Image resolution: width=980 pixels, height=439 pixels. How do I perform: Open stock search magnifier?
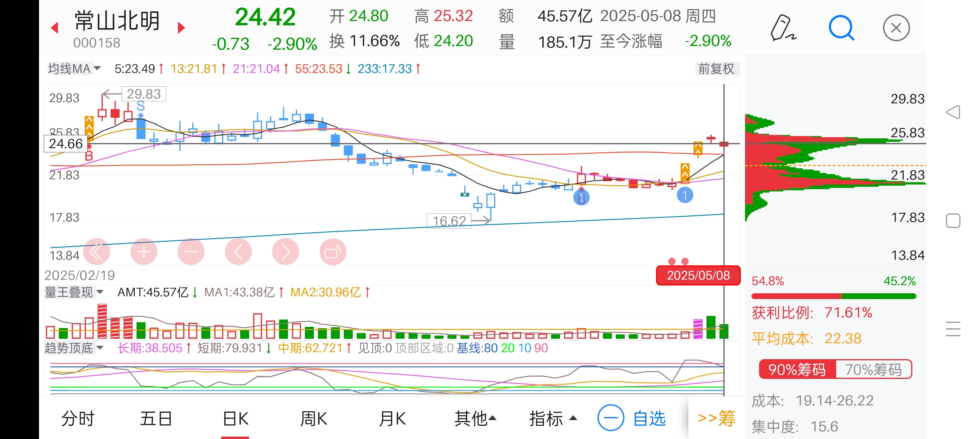pos(841,27)
